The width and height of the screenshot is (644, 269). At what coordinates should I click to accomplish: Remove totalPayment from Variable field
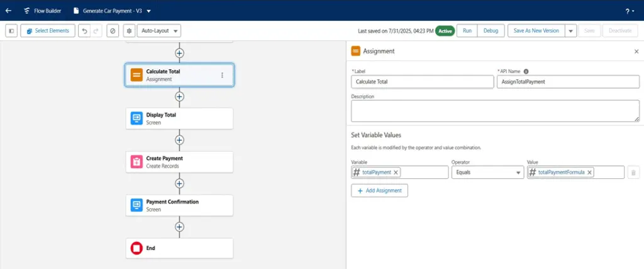tap(396, 173)
